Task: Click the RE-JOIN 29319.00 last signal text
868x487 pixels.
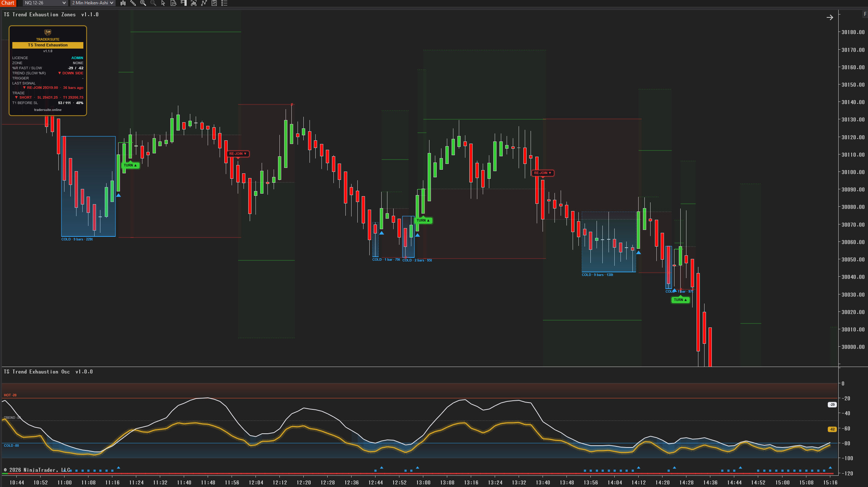Action: (53, 88)
